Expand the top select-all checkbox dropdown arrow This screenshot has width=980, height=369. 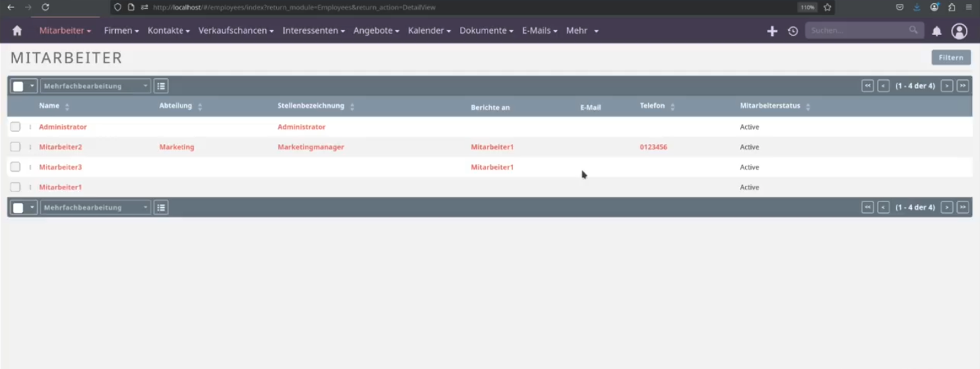pyautogui.click(x=32, y=86)
